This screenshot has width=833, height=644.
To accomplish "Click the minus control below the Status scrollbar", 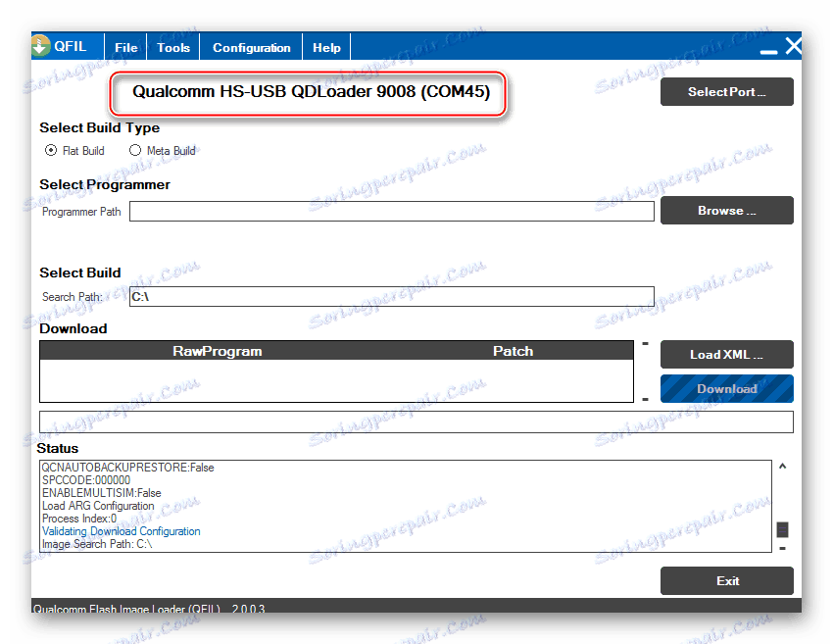I will coord(783,548).
